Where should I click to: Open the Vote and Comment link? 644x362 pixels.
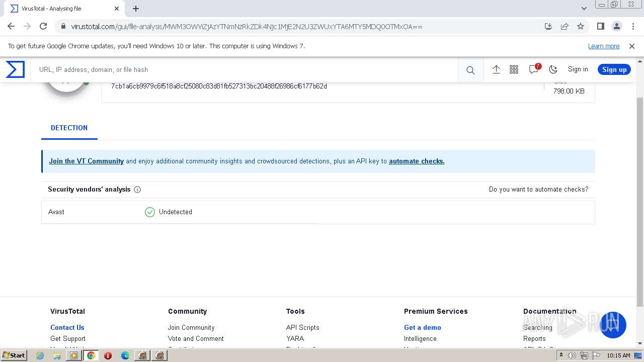coord(196,338)
